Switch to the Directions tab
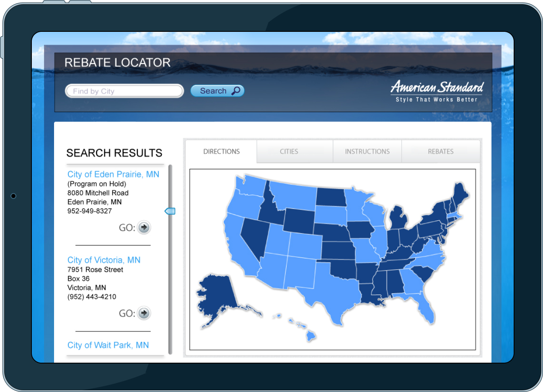The width and height of the screenshot is (543, 392). coord(221,152)
